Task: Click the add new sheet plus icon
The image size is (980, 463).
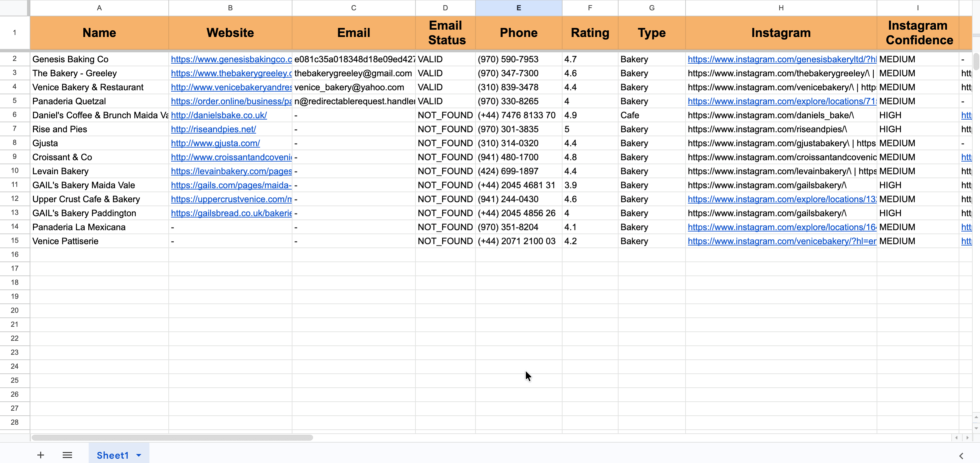Action: pos(41,455)
